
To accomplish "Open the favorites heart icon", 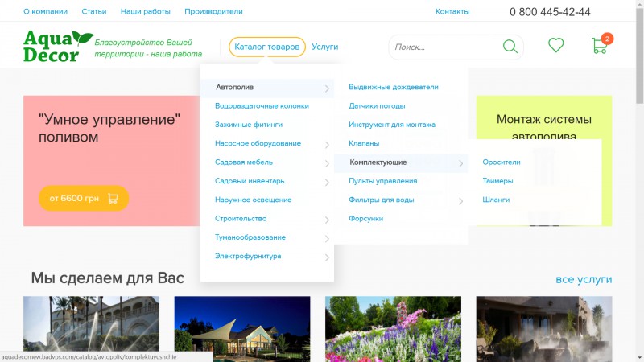I will (x=555, y=45).
